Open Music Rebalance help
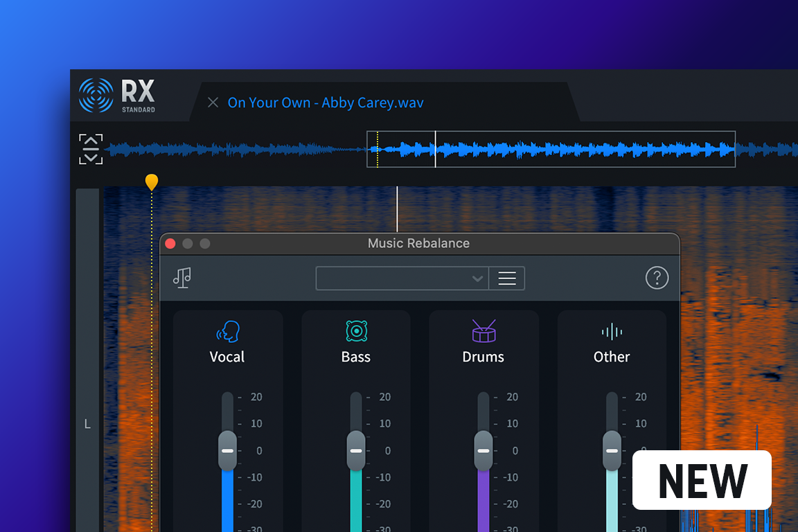Screen dimensions: 798x532 (657, 278)
